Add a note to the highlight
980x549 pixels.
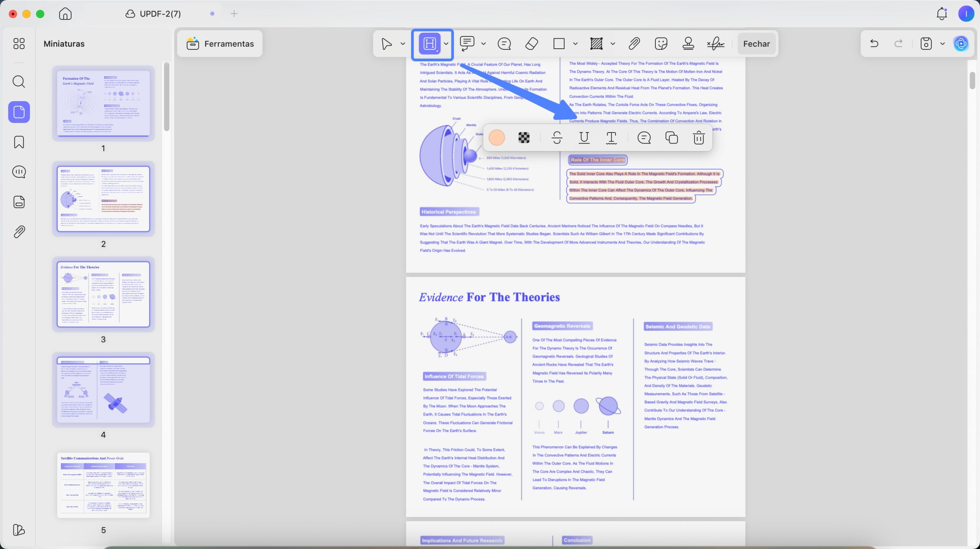point(644,138)
